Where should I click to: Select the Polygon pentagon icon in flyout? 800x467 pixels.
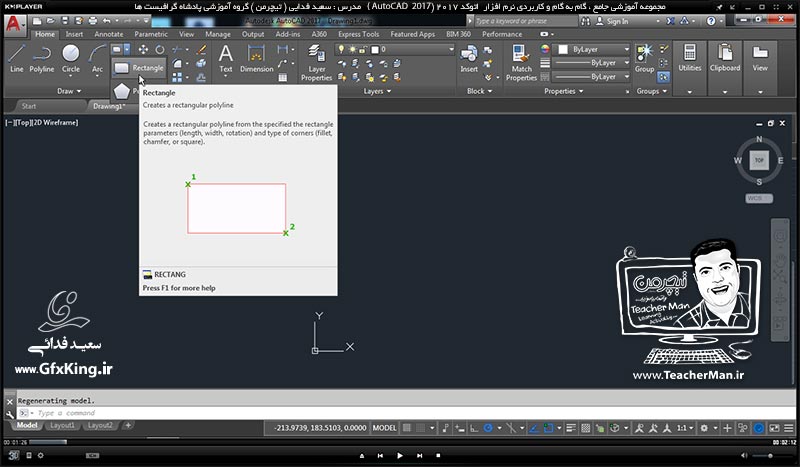(121, 91)
